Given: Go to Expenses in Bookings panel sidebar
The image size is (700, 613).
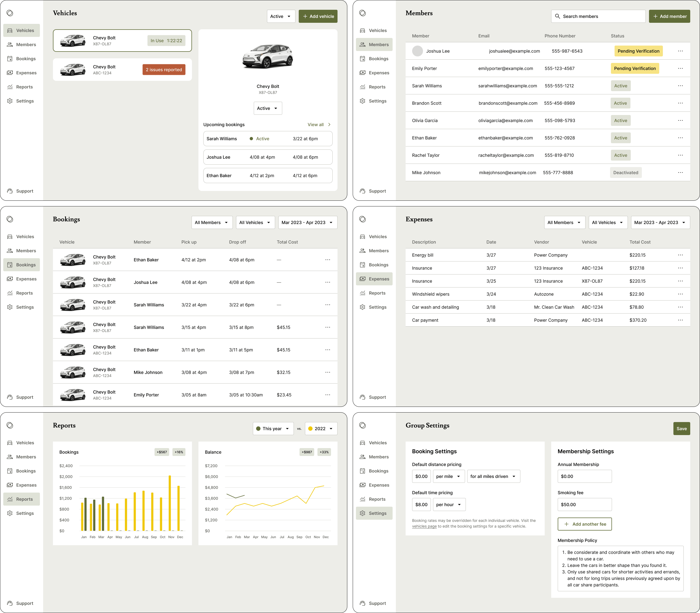Looking at the screenshot, I should 21,279.
